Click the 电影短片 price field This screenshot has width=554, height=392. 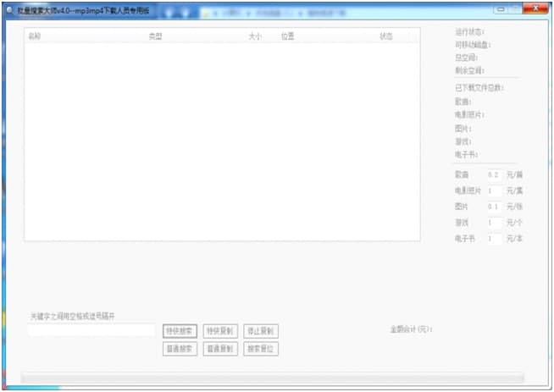[495, 190]
